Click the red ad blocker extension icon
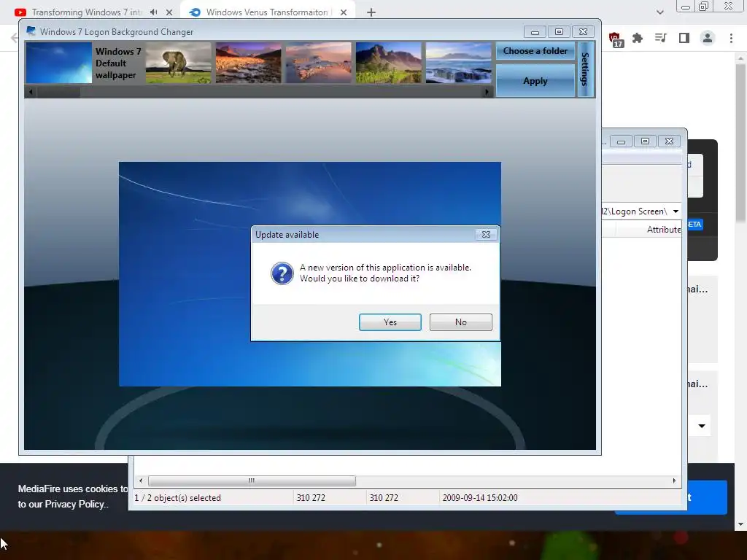747x560 pixels. pos(615,39)
